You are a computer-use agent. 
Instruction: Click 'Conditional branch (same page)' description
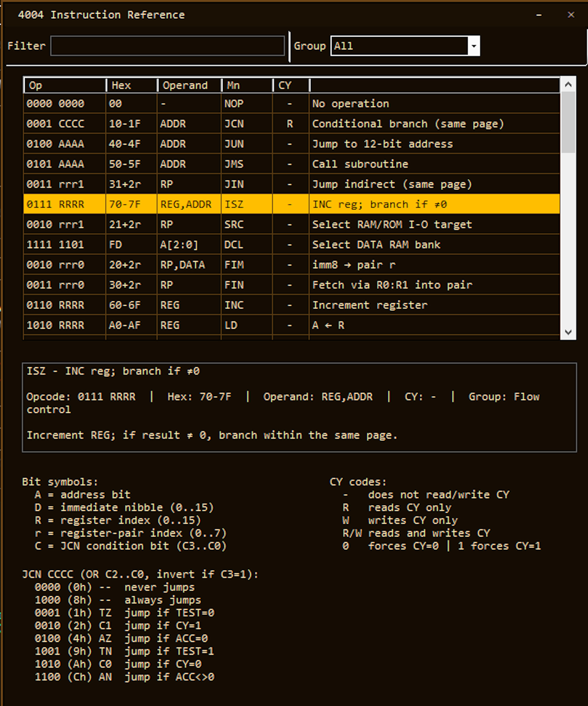coord(434,124)
